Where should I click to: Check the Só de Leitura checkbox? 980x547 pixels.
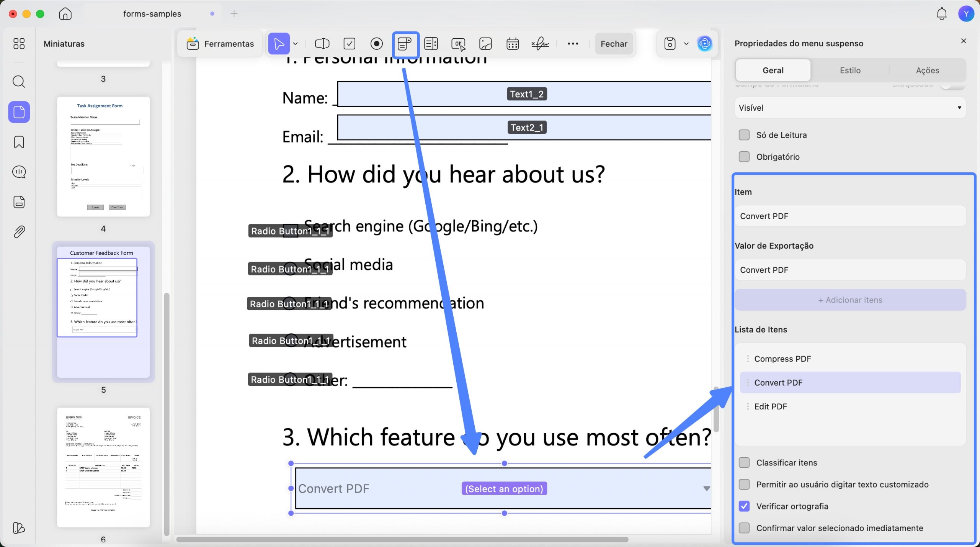coord(744,135)
